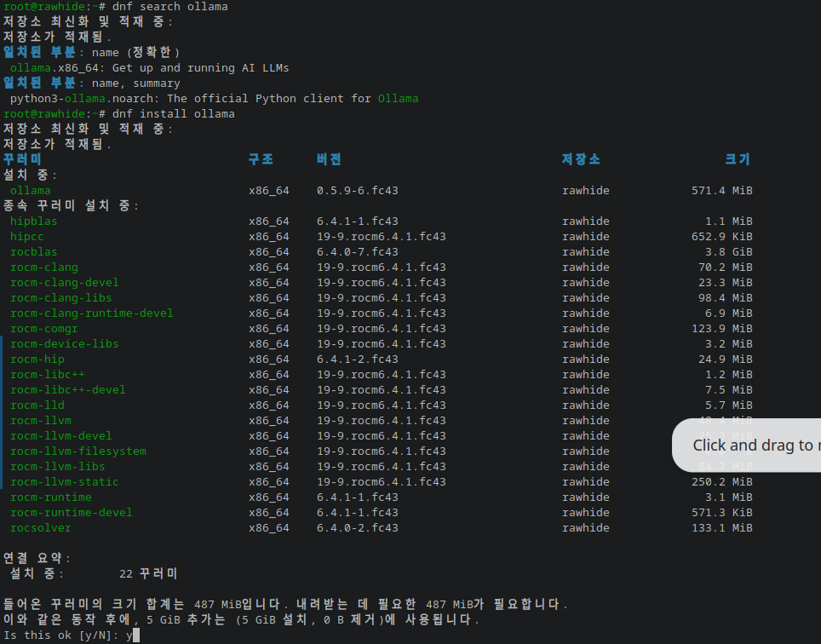Click the "종속 꾸러미 설치 중:" section heading

tap(72, 206)
